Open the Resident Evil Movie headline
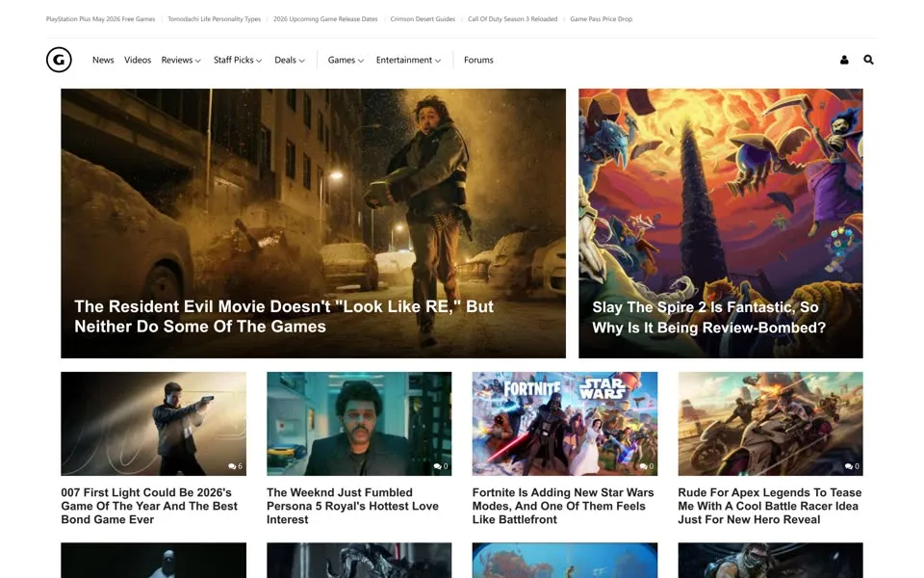 [283, 316]
